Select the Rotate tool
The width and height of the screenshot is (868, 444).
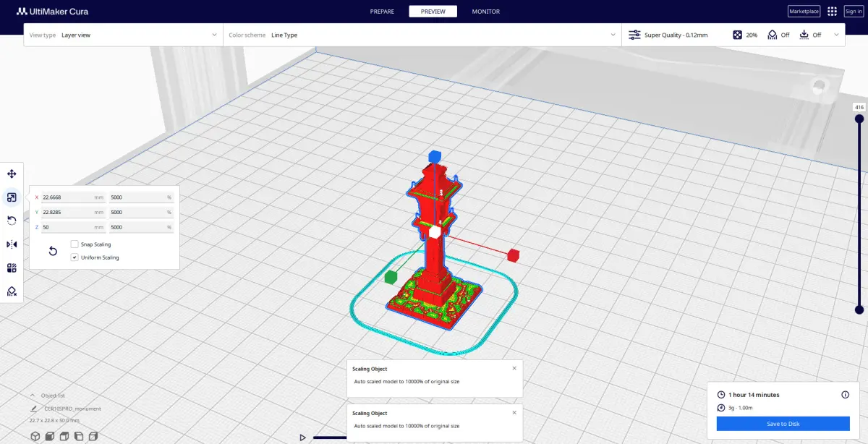coord(12,221)
